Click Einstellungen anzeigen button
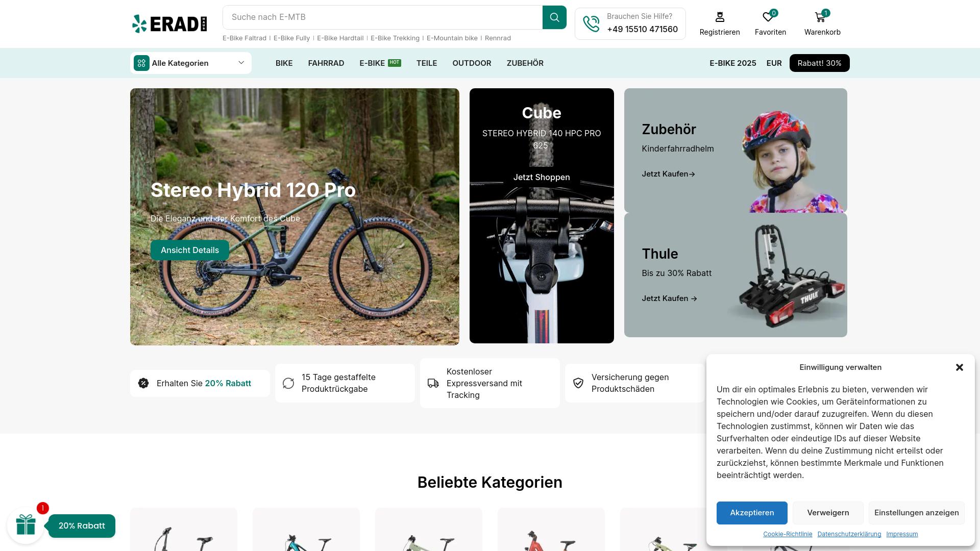The image size is (980, 551). (916, 513)
